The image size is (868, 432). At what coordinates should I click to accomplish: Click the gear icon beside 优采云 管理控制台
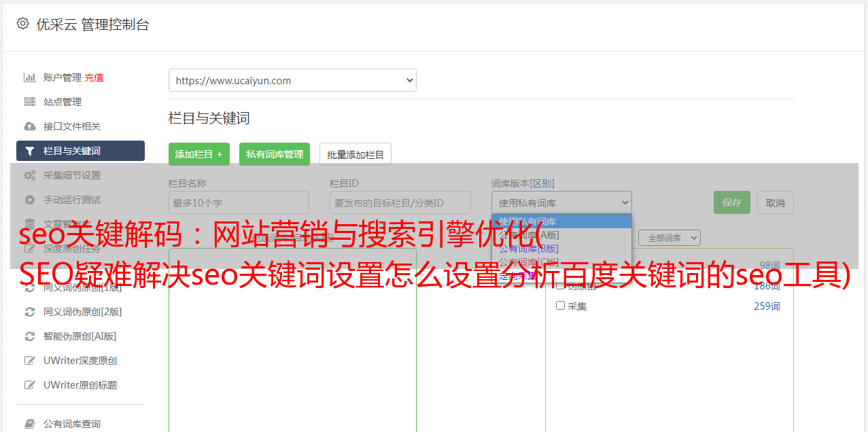[22, 24]
